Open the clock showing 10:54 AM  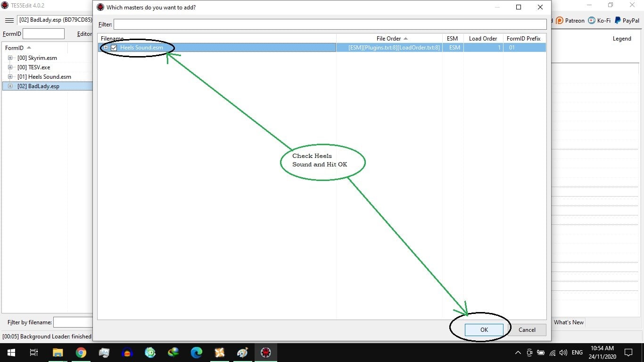tap(602, 353)
